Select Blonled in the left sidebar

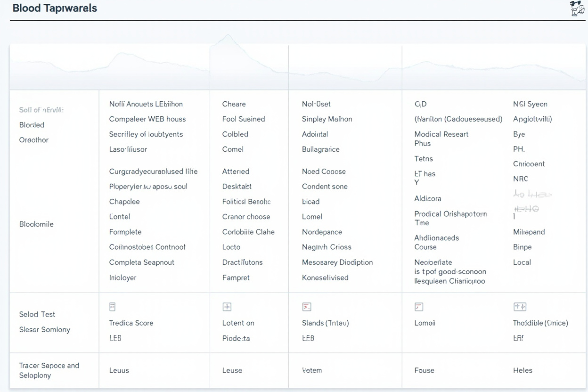32,125
